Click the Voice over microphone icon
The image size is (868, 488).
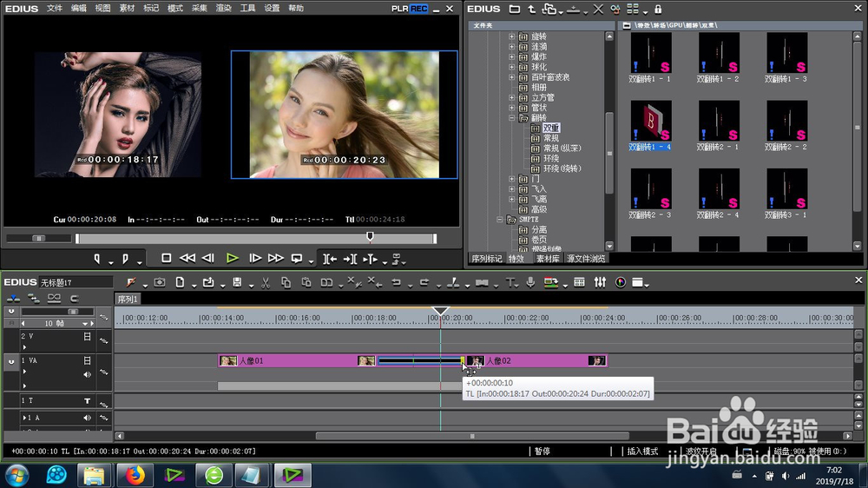point(530,282)
